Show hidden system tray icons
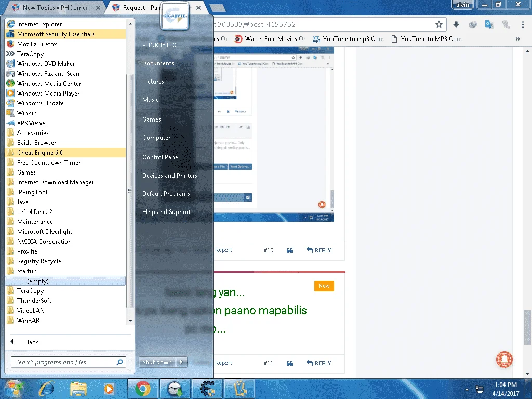Screen dimensions: 532x399 pyautogui.click(x=467, y=389)
